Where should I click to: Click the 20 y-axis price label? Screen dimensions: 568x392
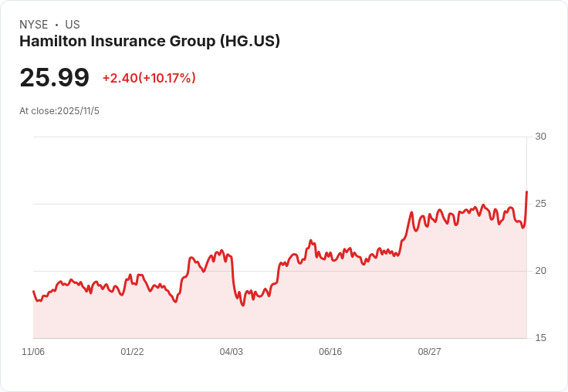(x=540, y=271)
